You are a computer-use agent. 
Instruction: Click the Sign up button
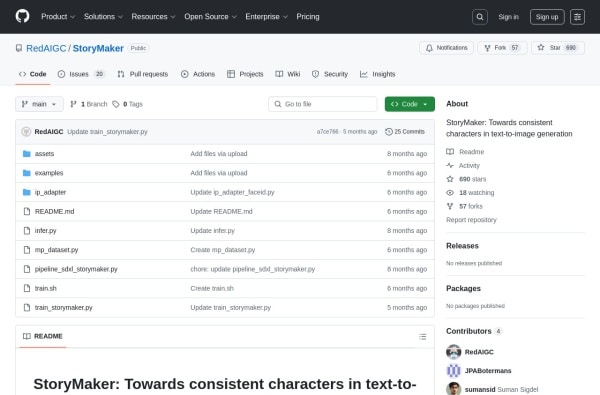547,17
